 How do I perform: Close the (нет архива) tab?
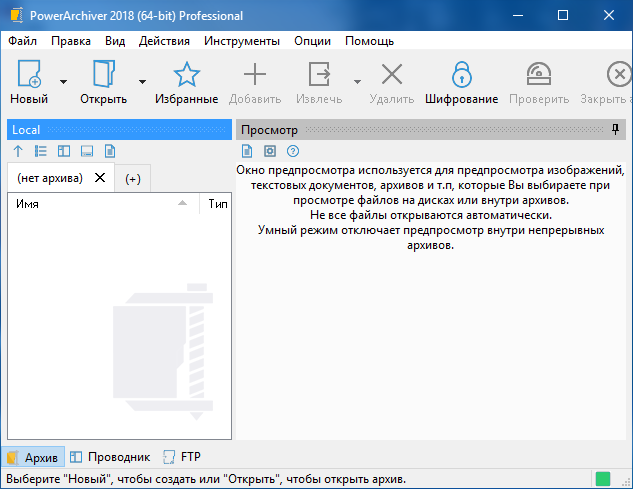(99, 177)
